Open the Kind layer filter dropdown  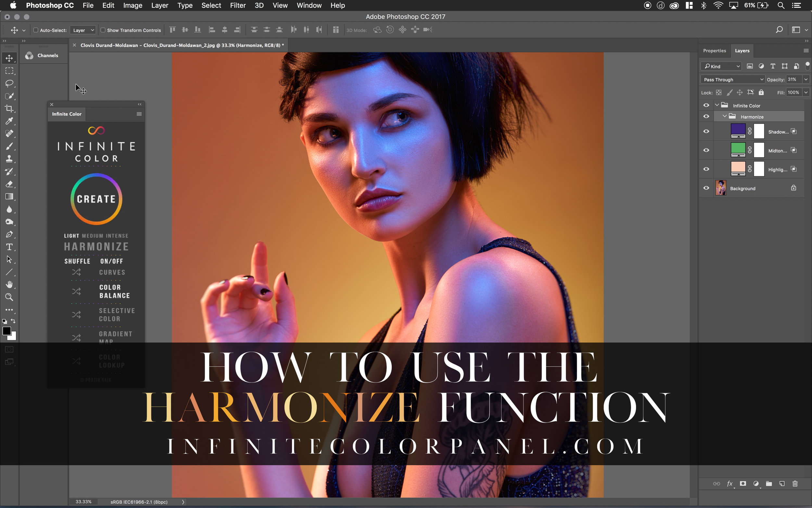(x=721, y=66)
